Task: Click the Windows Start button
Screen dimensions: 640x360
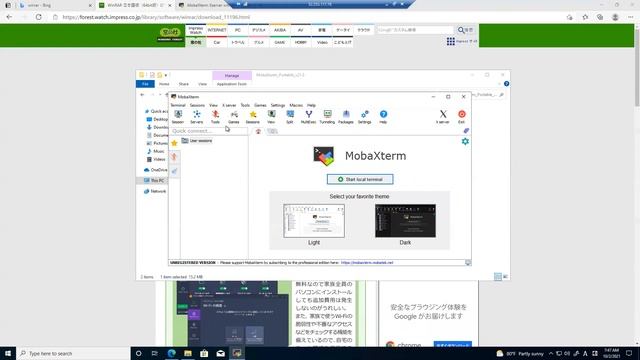Action: pyautogui.click(x=8, y=353)
